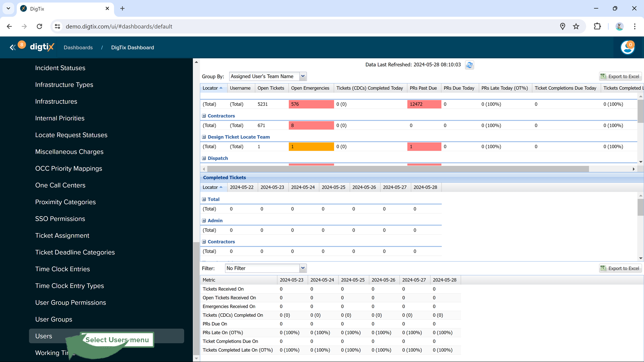
Task: Click the data refresh icon
Action: click(x=469, y=65)
